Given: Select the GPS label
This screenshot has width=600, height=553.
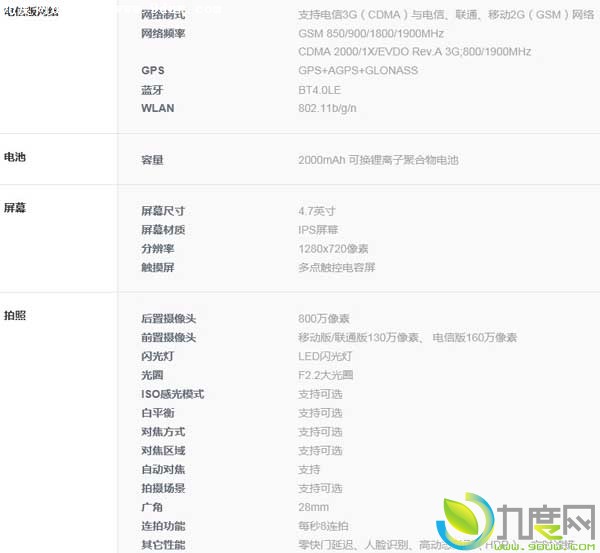Looking at the screenshot, I should (153, 70).
